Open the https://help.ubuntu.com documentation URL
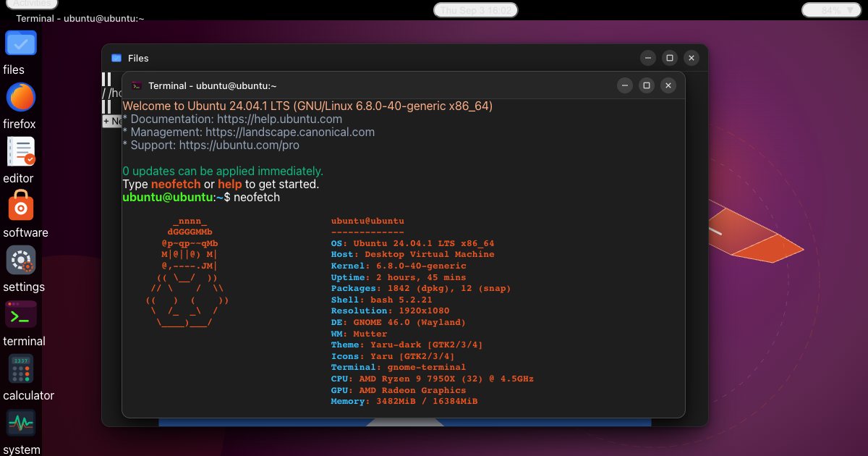The height and width of the screenshot is (456, 868). 278,119
